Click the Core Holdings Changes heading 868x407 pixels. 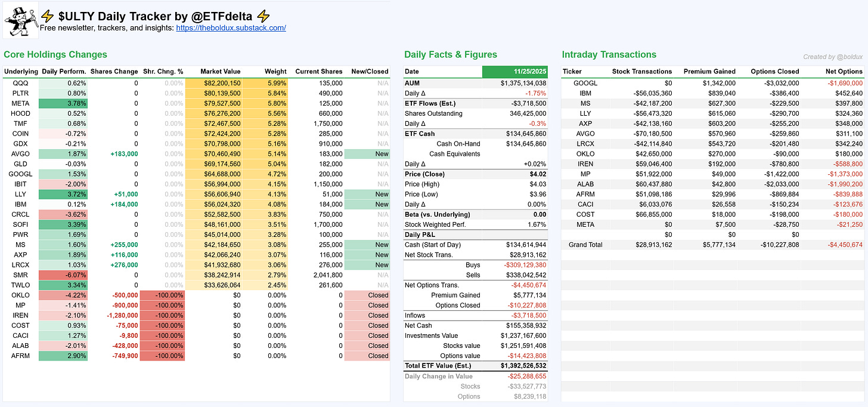pyautogui.click(x=55, y=54)
